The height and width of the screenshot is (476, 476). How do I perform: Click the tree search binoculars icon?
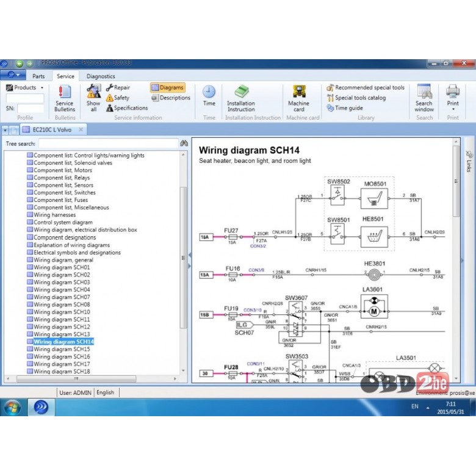(x=184, y=143)
